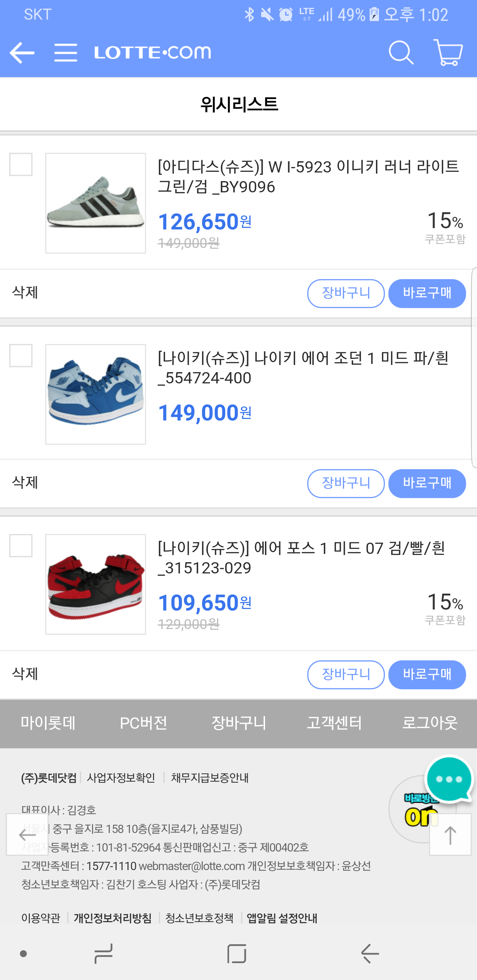Open the teal chat bubble icon

pyautogui.click(x=449, y=779)
